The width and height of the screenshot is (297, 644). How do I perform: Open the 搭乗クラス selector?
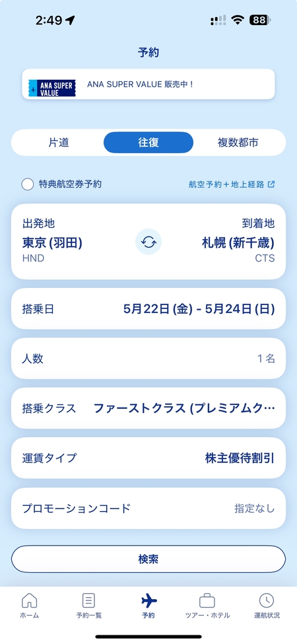(x=148, y=408)
